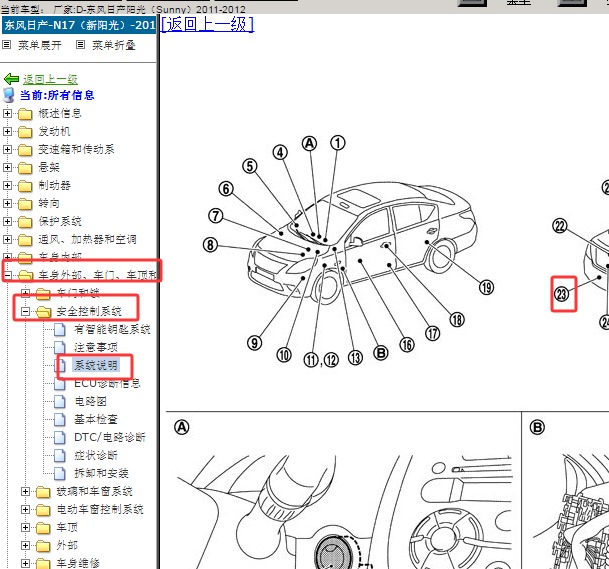Click 菜单展开 to expand all menus
Viewport: 609px width, 569px height.
(40, 45)
